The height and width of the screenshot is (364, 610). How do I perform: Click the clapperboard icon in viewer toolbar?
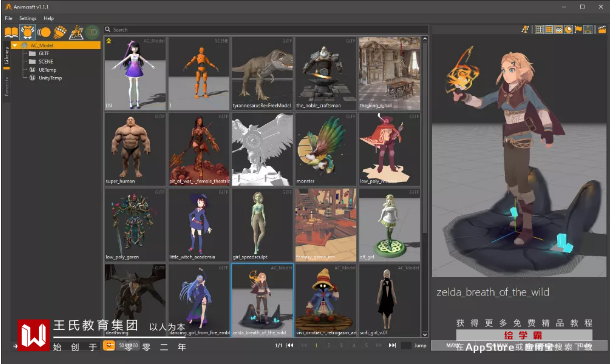pos(602,29)
